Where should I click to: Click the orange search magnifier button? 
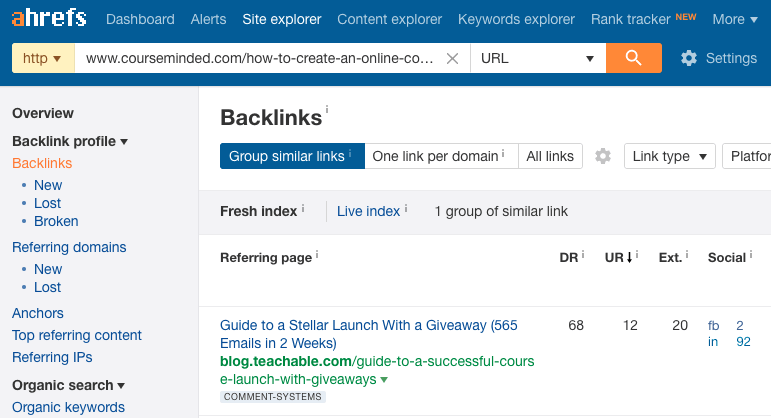click(x=633, y=58)
